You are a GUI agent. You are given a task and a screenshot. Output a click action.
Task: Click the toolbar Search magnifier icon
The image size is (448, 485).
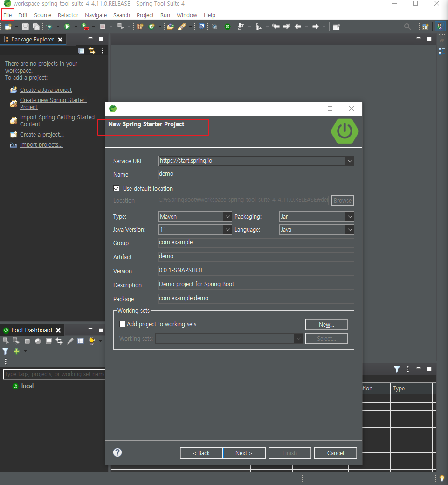(x=407, y=27)
